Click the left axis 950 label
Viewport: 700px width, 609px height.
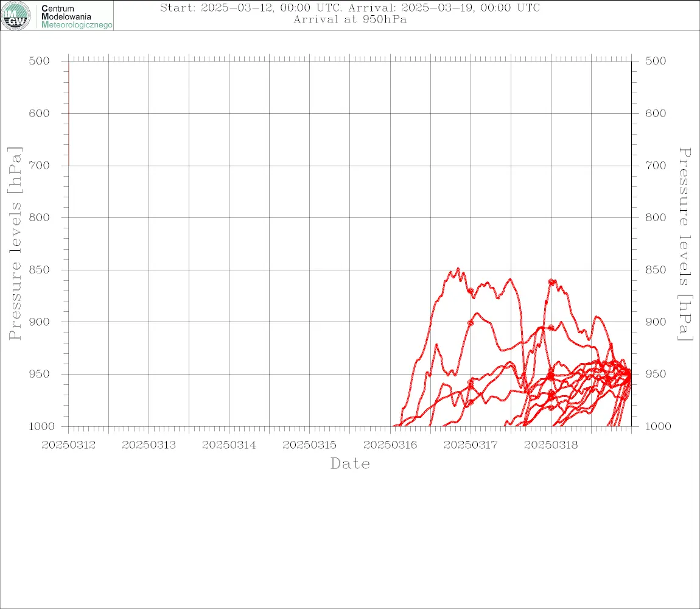pos(40,374)
